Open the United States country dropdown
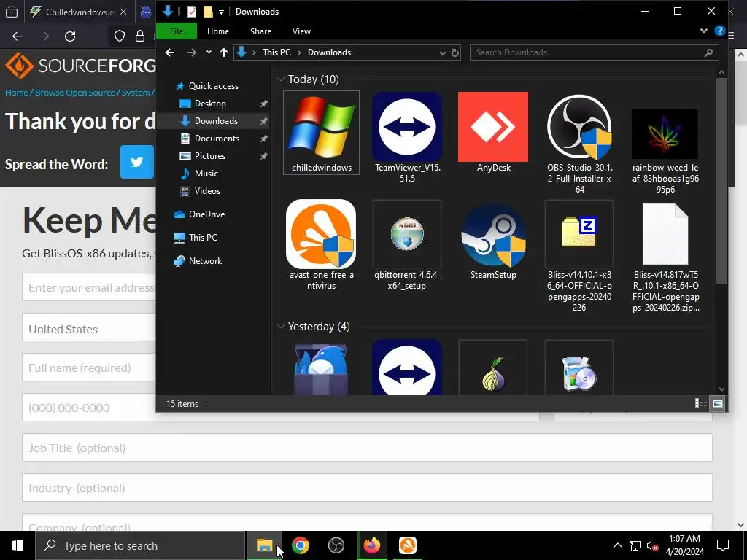Screen dimensions: 747x560 (x=88, y=328)
